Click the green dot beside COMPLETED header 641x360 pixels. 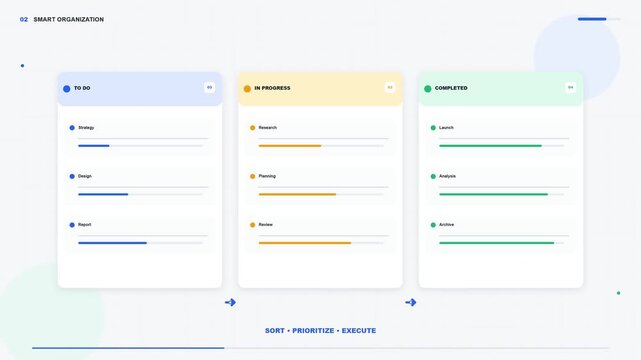(428, 89)
